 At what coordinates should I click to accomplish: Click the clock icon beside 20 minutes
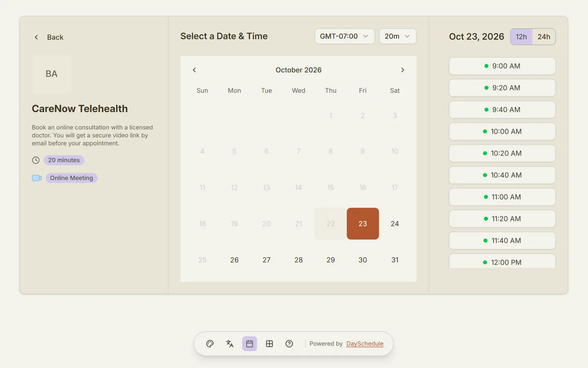point(36,160)
